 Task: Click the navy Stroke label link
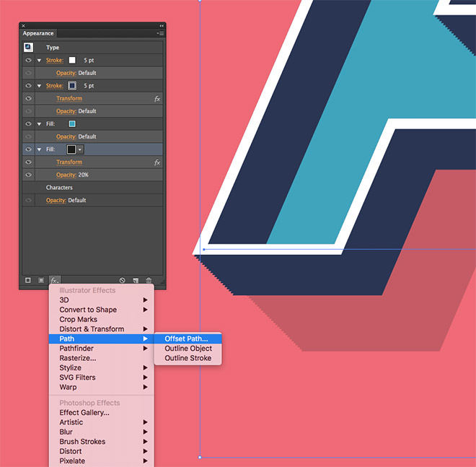[55, 86]
